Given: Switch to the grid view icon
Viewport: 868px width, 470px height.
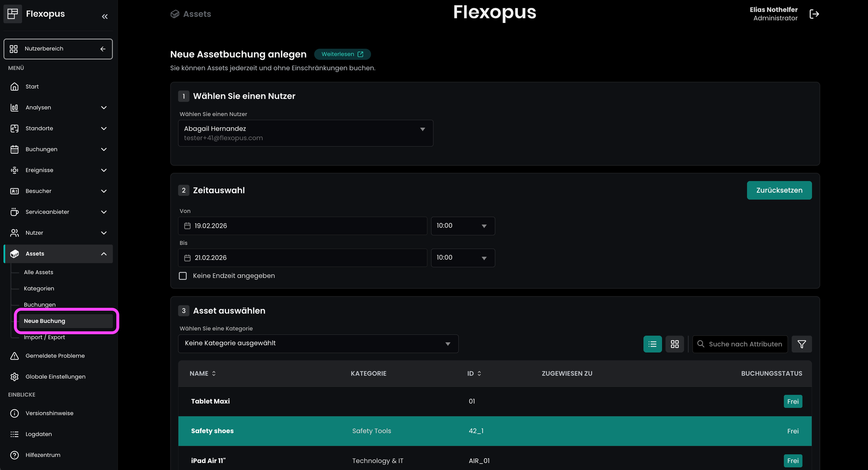Looking at the screenshot, I should pyautogui.click(x=674, y=344).
